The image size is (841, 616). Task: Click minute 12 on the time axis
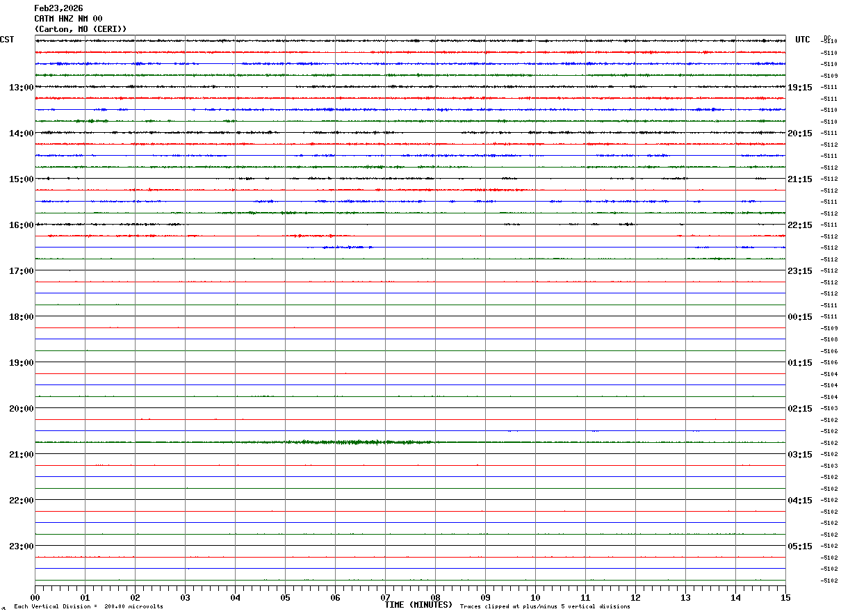(x=635, y=597)
